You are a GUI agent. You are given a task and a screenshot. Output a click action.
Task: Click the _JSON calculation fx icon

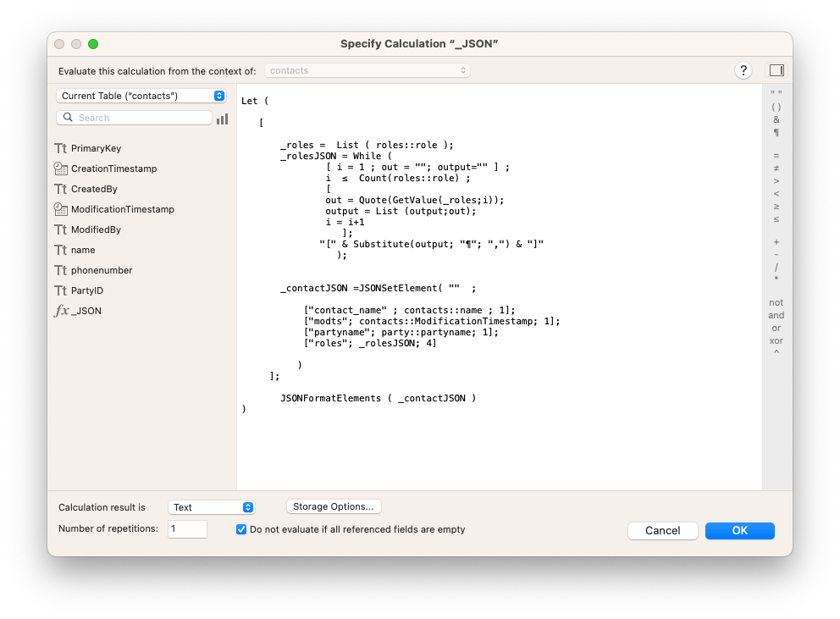click(62, 311)
